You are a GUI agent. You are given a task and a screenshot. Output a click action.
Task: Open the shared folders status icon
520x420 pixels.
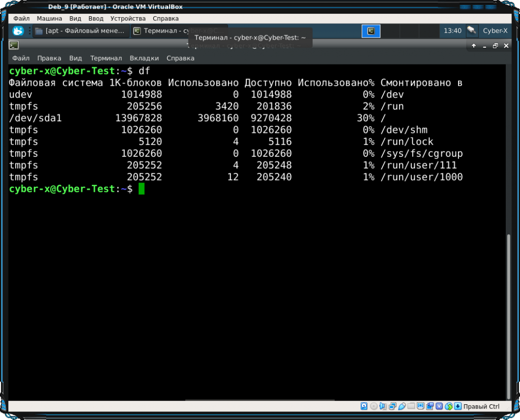point(411,406)
